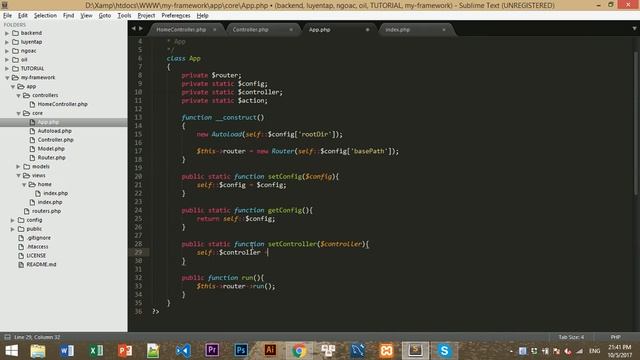Open Adobe Photoshop taskbar icon
Image resolution: width=640 pixels, height=360 pixels.
coord(241,351)
